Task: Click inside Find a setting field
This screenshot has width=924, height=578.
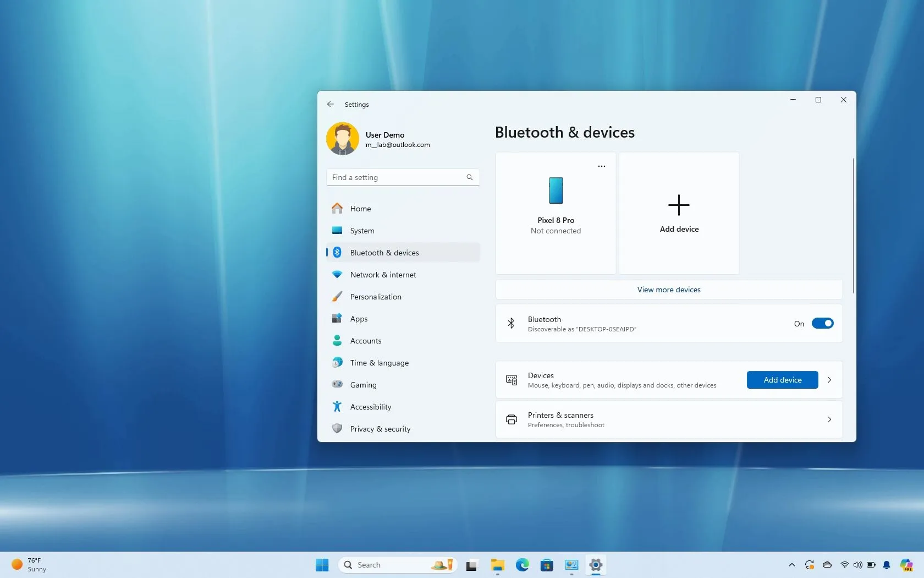Action: (x=403, y=177)
